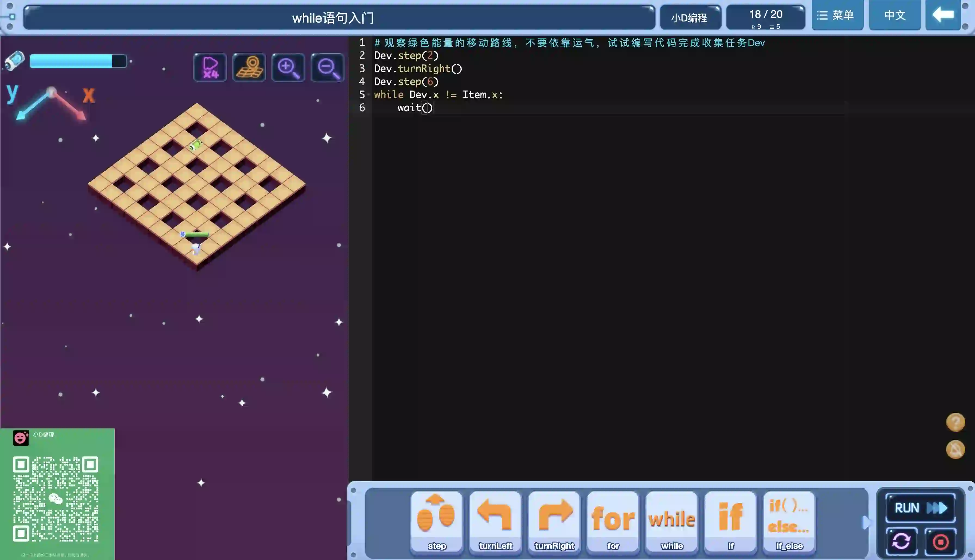Select the if_else code block
The width and height of the screenshot is (975, 560).
[789, 521]
